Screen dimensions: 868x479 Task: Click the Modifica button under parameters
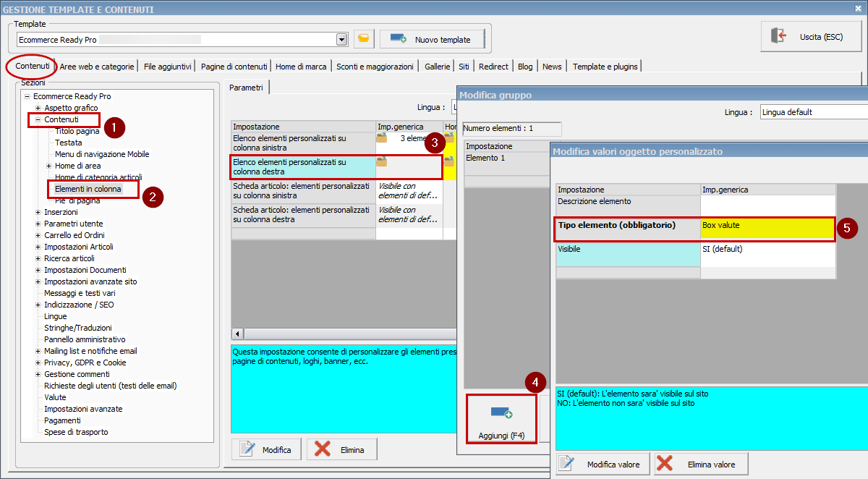click(x=266, y=449)
